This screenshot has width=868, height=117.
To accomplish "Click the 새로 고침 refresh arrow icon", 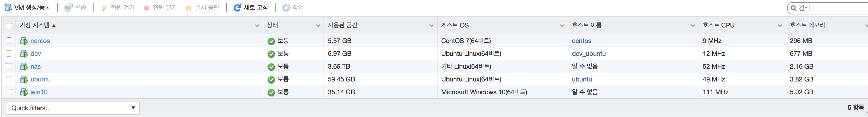I will [238, 7].
